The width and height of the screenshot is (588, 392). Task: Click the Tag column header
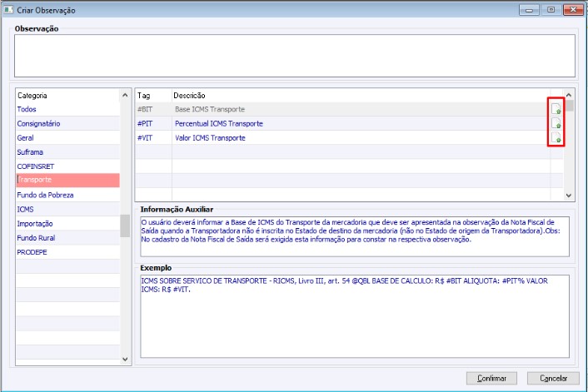click(153, 95)
